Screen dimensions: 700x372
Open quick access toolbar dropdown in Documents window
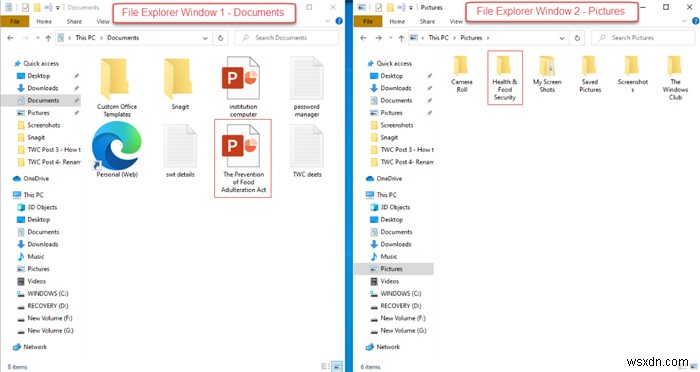pos(58,8)
